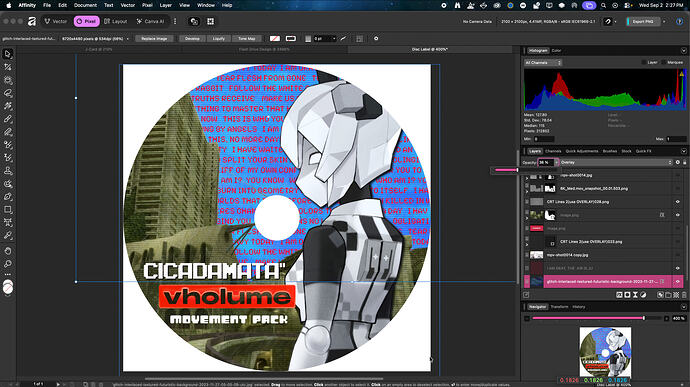Delete layer using the trash icon
690x387 pixels.
[684, 295]
